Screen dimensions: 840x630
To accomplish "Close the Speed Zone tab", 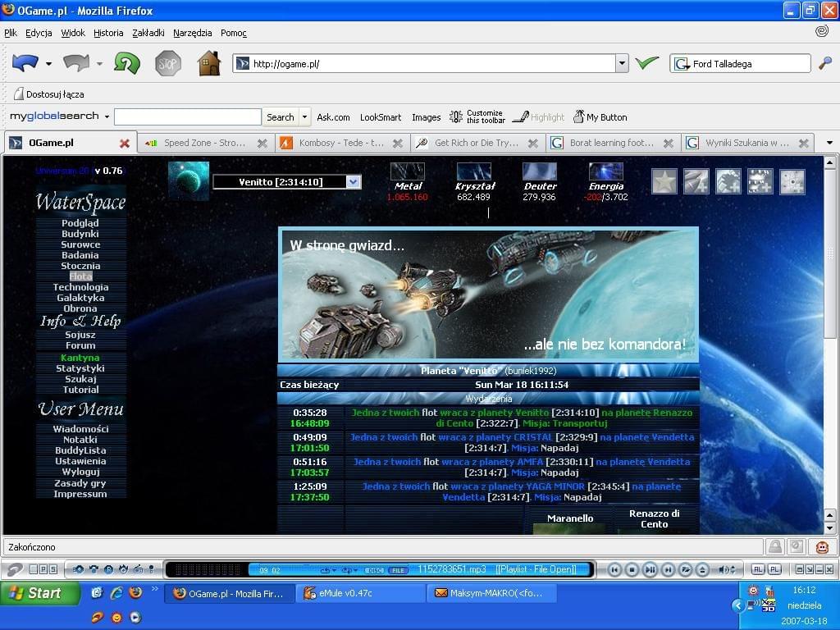I will pyautogui.click(x=262, y=143).
